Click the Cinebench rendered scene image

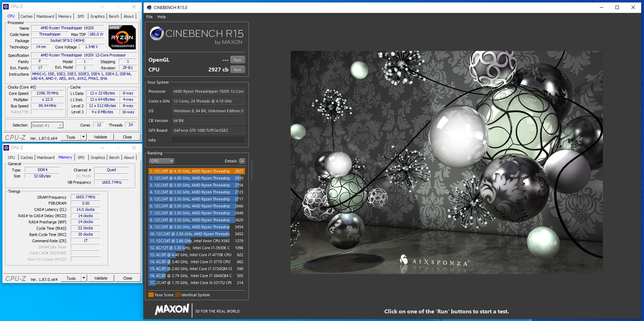click(x=446, y=162)
